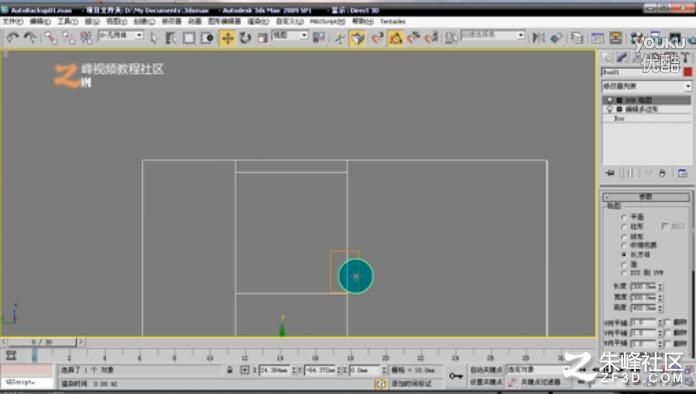Open the Modifier List dropdown

(646, 86)
